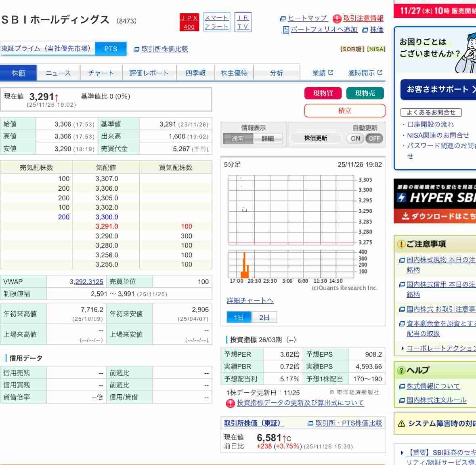The image size is (476, 465).
Task: Click the JPX 400 badge
Action: (189, 22)
